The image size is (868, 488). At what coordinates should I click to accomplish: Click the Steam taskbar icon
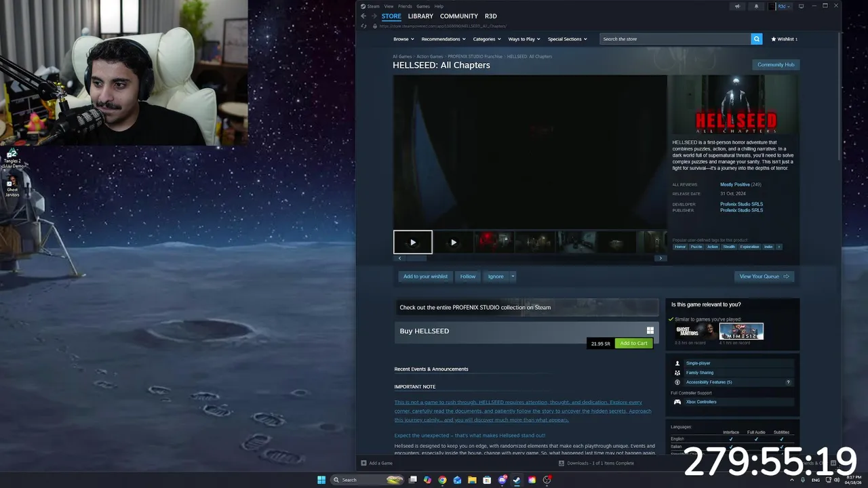(517, 480)
